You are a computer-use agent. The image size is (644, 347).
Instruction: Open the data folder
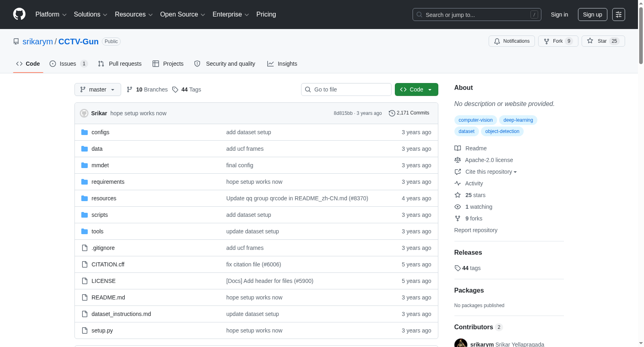[x=97, y=149]
